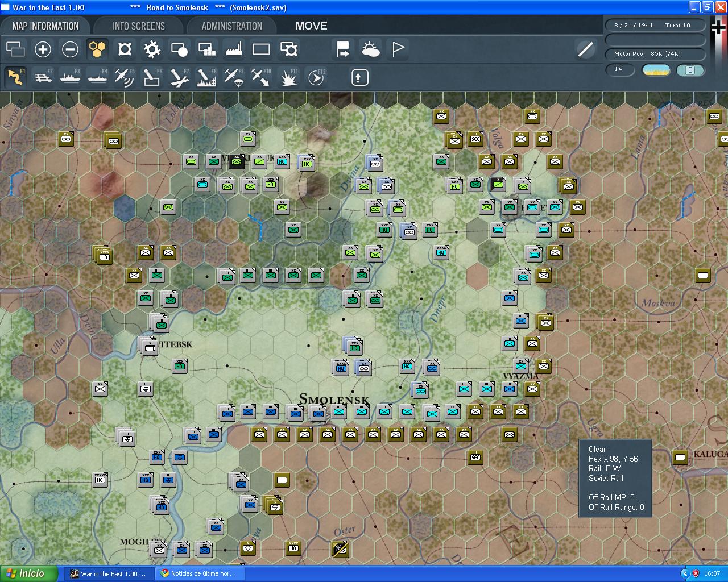Image resolution: width=728 pixels, height=582 pixels.
Task: Click the F12 circular arrow icon
Action: pyautogui.click(x=316, y=77)
